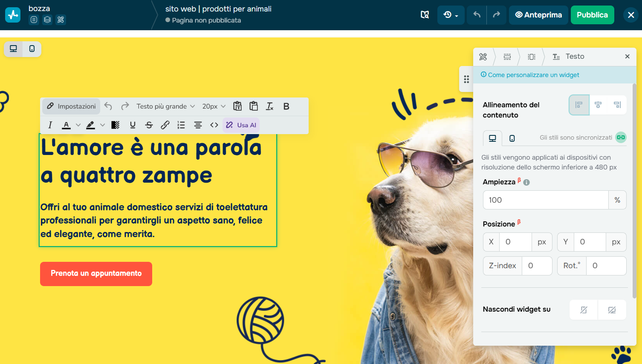Select center content alignment option
The image size is (642, 364).
(x=598, y=105)
